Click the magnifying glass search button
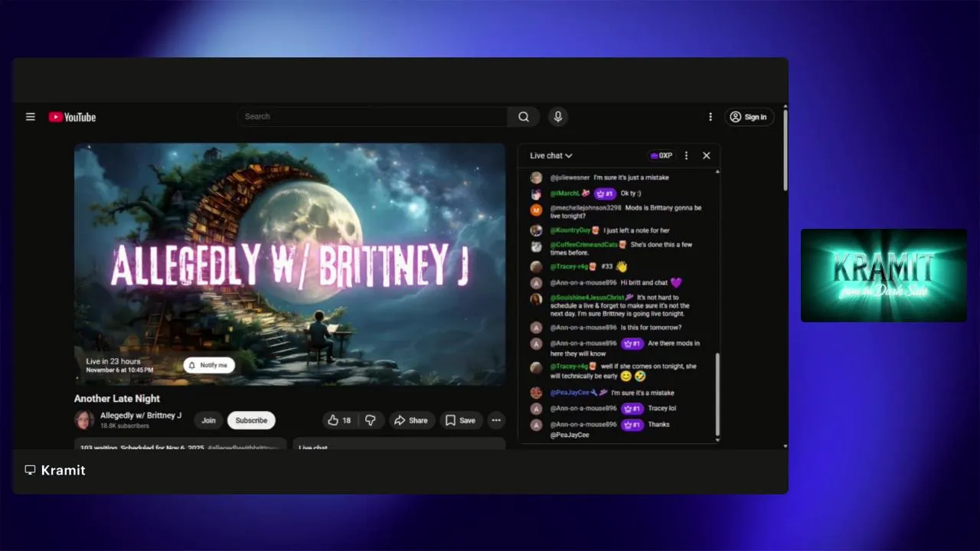Image resolution: width=980 pixels, height=551 pixels. click(524, 116)
